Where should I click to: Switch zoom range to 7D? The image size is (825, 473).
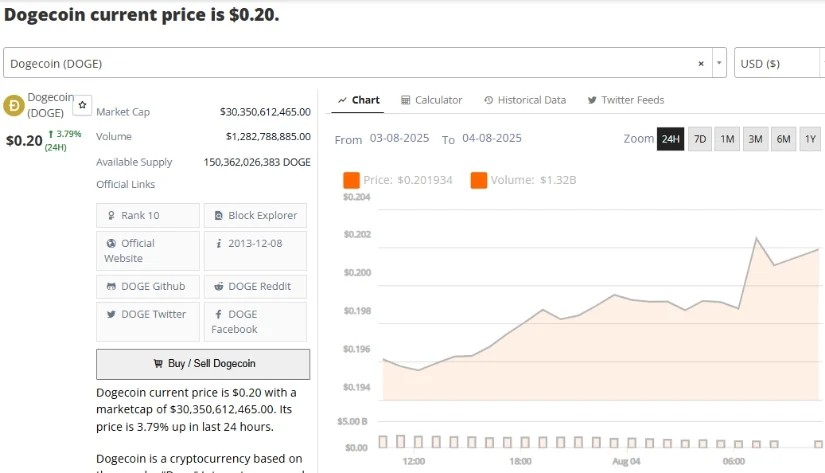pos(700,139)
